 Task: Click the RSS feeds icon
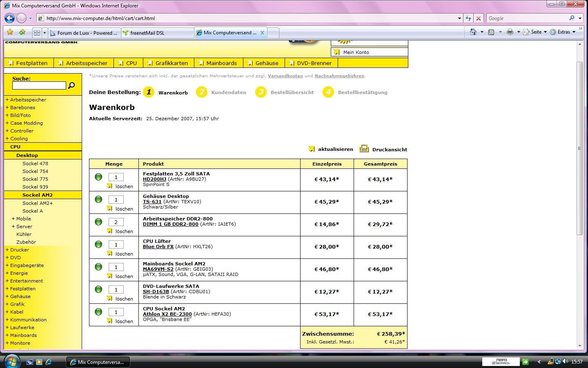[491, 32]
